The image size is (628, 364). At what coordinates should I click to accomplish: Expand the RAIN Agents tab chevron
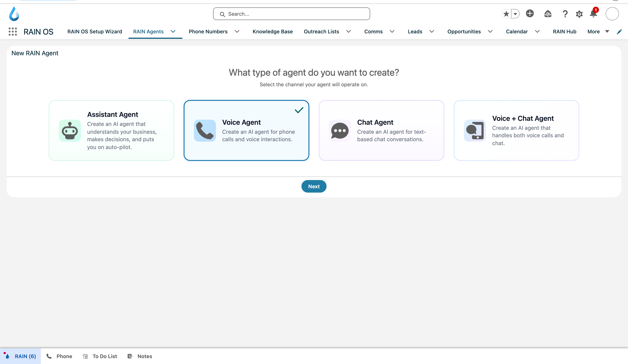tap(173, 31)
